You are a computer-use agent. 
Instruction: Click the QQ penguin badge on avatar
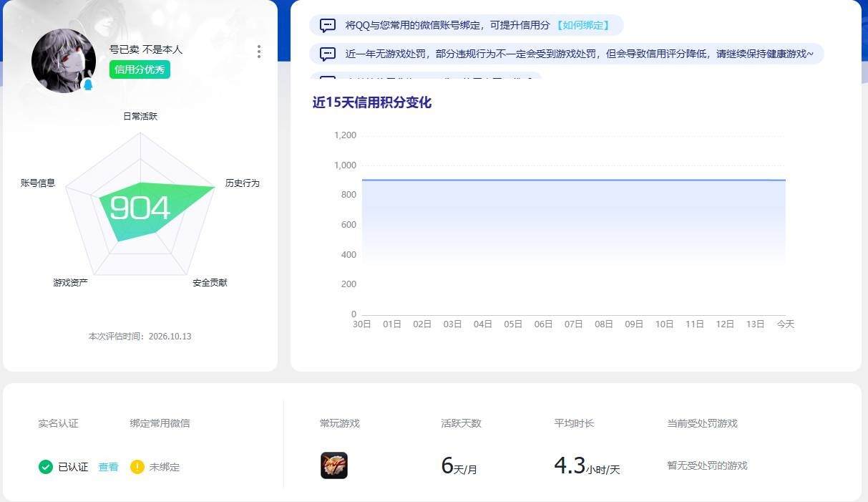tap(88, 85)
